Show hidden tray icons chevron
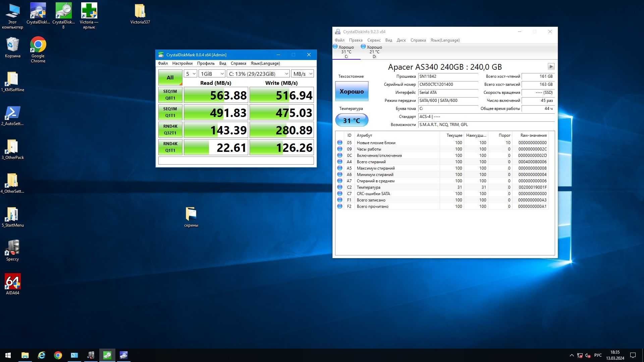This screenshot has width=644, height=362. [x=572, y=355]
